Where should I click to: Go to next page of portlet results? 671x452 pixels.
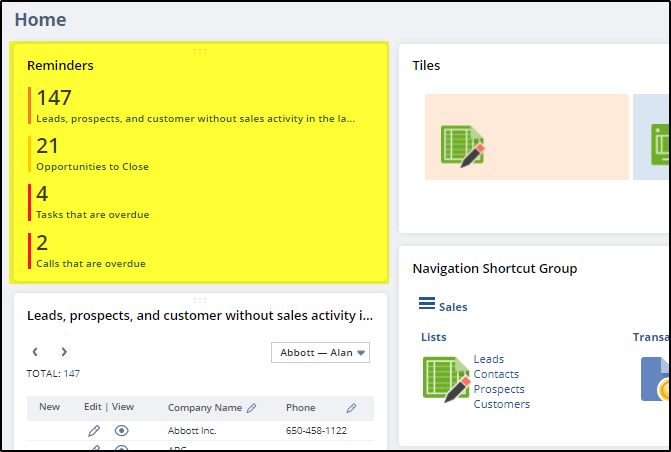point(64,352)
